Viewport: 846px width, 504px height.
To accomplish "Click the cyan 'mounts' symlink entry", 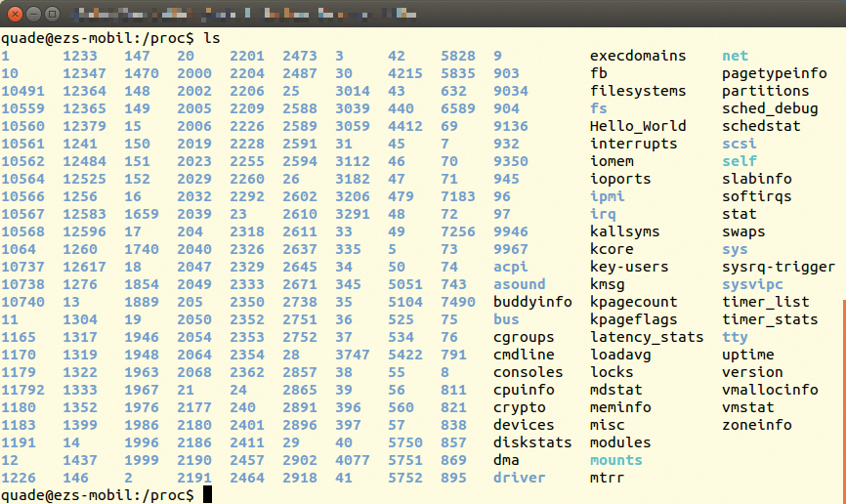I will pyautogui.click(x=616, y=460).
